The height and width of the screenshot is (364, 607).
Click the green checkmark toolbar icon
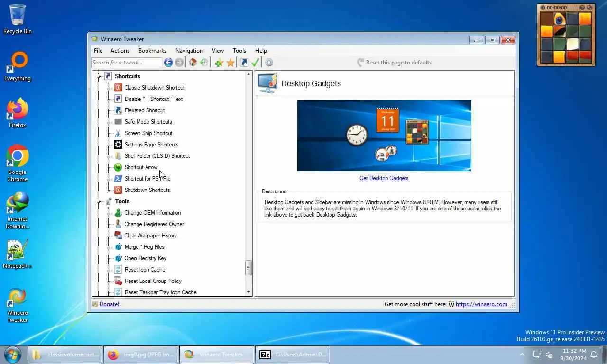click(x=255, y=63)
